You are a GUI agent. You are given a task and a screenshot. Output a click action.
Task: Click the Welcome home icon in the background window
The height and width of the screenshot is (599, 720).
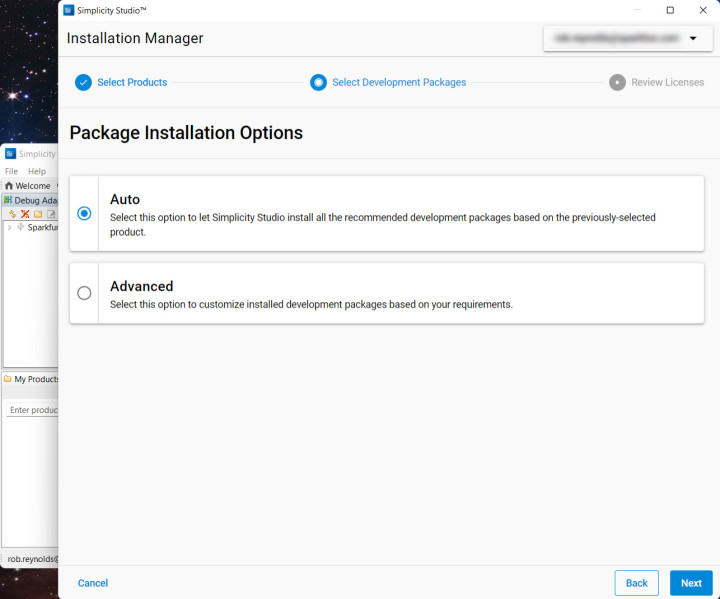pyautogui.click(x=9, y=186)
